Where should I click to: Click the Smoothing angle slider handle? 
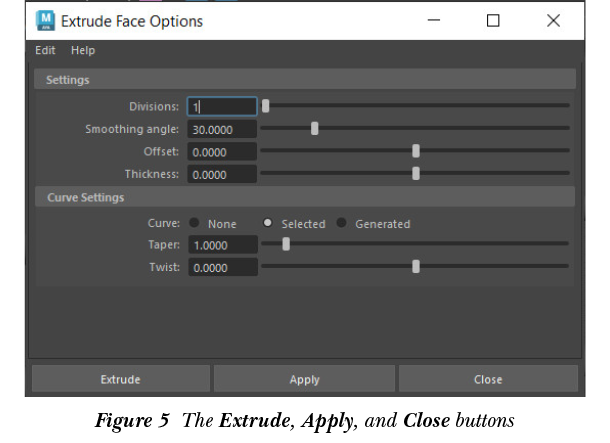tap(315, 128)
